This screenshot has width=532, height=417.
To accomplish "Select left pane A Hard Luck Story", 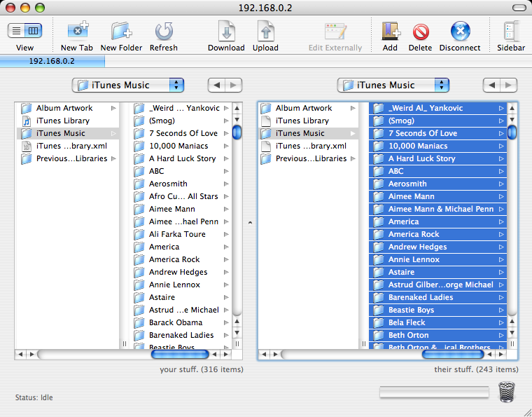I will pyautogui.click(x=181, y=158).
